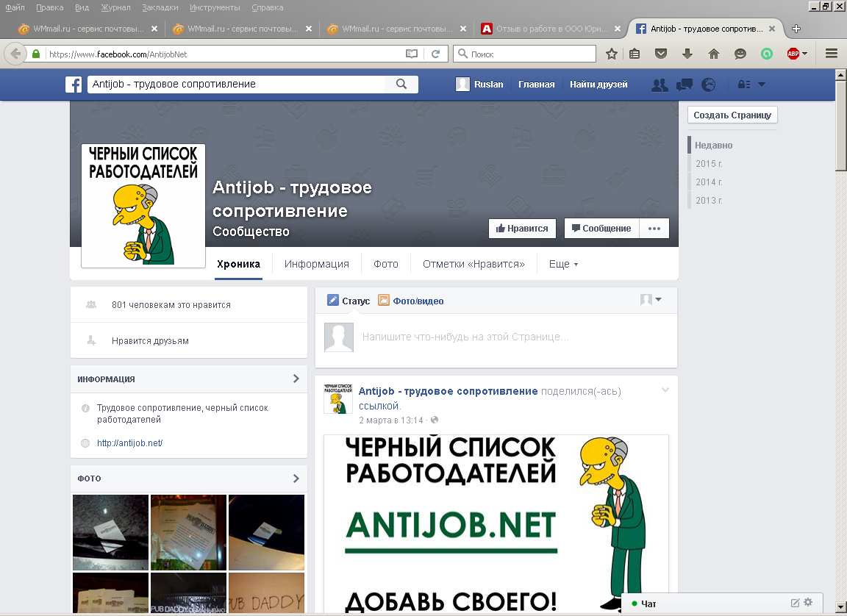Jump to 2015 г. in timeline
This screenshot has height=616, width=847.
709,164
